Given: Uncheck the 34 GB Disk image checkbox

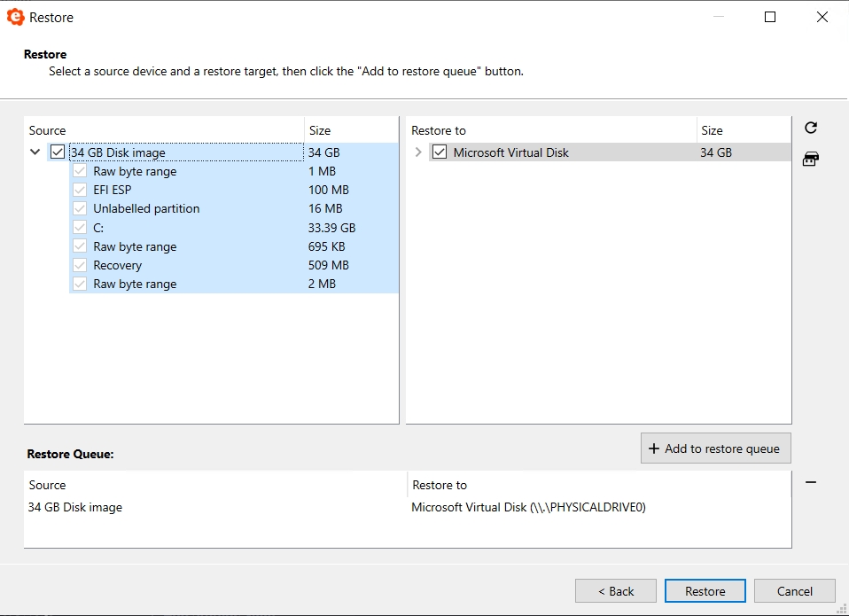Looking at the screenshot, I should [x=58, y=152].
